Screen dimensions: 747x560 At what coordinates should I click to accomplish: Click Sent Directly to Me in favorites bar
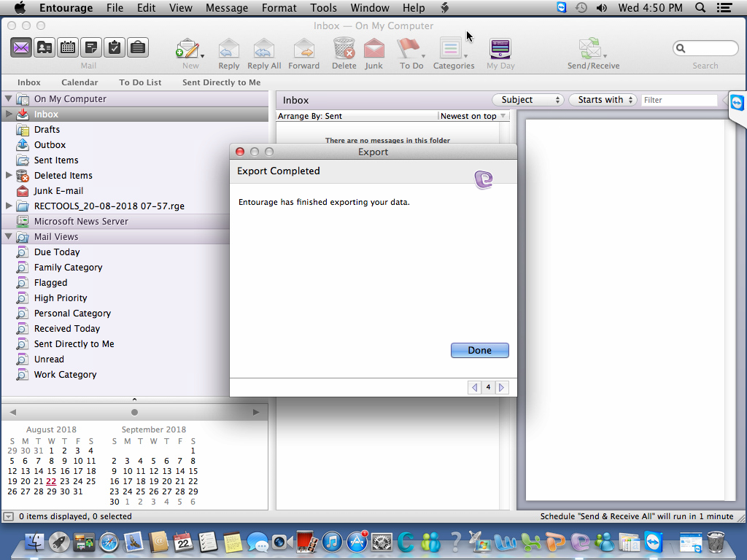pyautogui.click(x=222, y=82)
